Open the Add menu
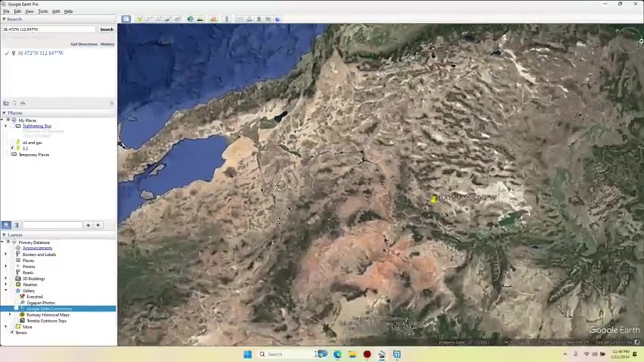644x362 pixels. pos(56,11)
